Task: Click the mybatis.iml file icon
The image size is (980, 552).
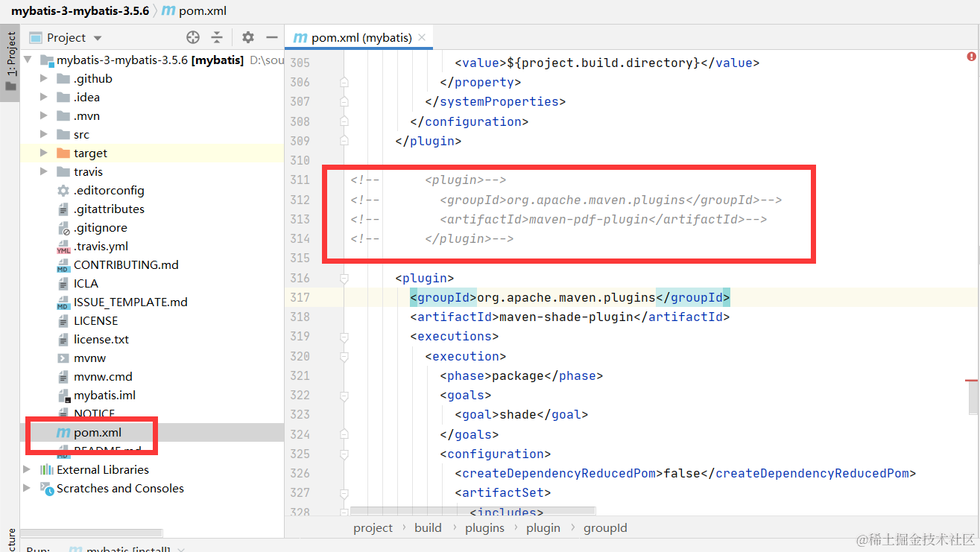Action: pyautogui.click(x=63, y=396)
